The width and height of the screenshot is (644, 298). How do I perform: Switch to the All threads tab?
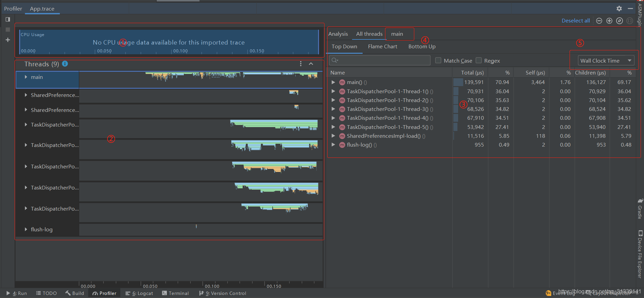click(x=369, y=34)
